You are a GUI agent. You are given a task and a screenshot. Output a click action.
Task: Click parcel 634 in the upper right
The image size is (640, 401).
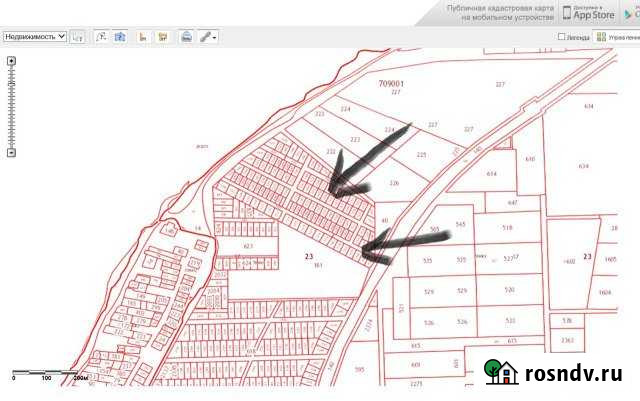pyautogui.click(x=588, y=106)
